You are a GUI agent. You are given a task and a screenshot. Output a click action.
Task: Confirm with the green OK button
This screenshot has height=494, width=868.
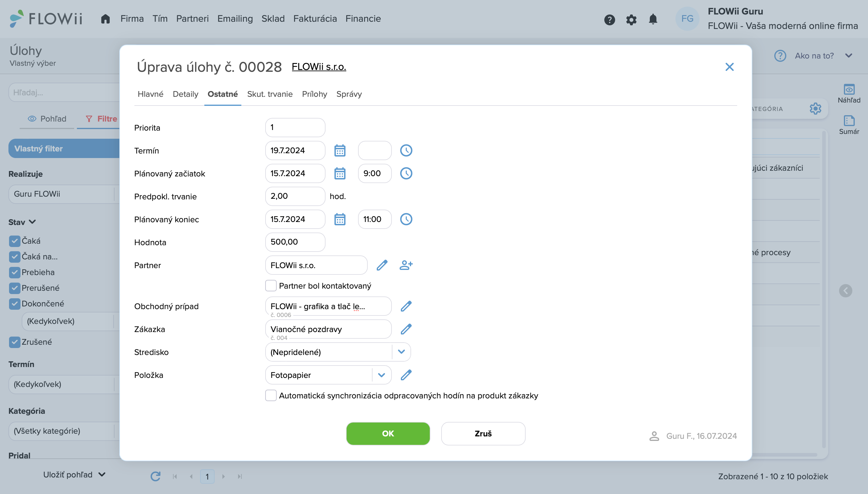[388, 433]
